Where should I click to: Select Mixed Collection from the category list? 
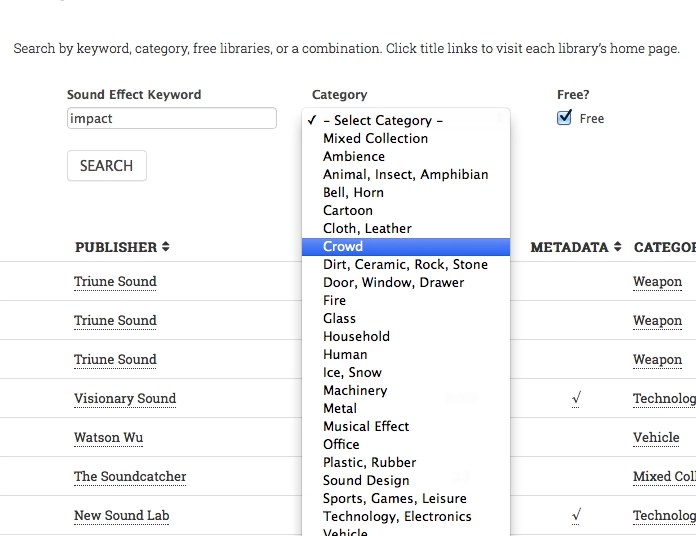406,138
